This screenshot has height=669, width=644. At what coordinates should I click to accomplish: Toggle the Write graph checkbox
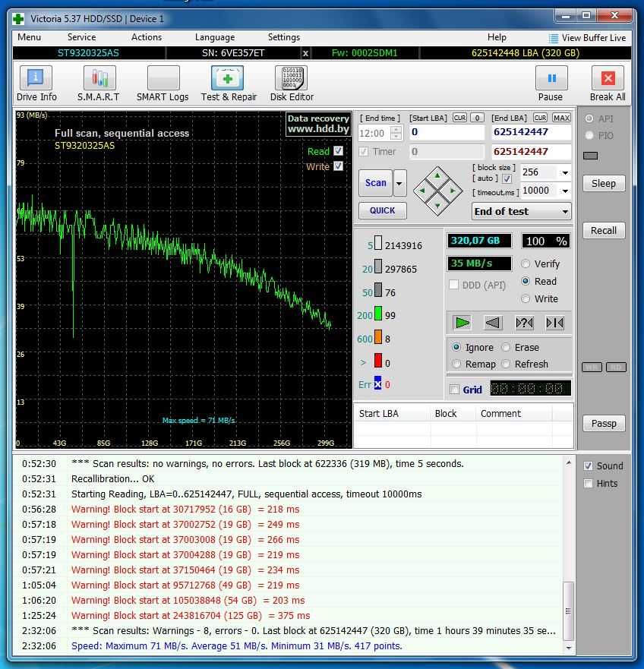point(339,166)
